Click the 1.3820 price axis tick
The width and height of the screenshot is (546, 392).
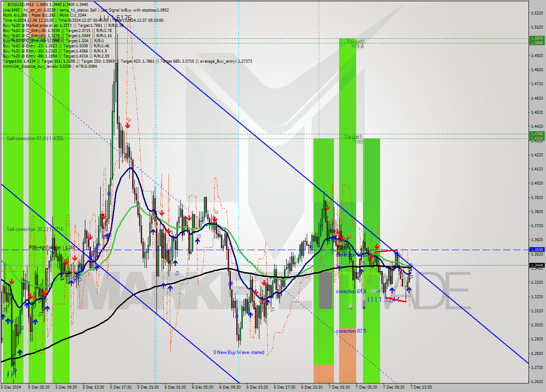pyautogui.click(x=537, y=211)
